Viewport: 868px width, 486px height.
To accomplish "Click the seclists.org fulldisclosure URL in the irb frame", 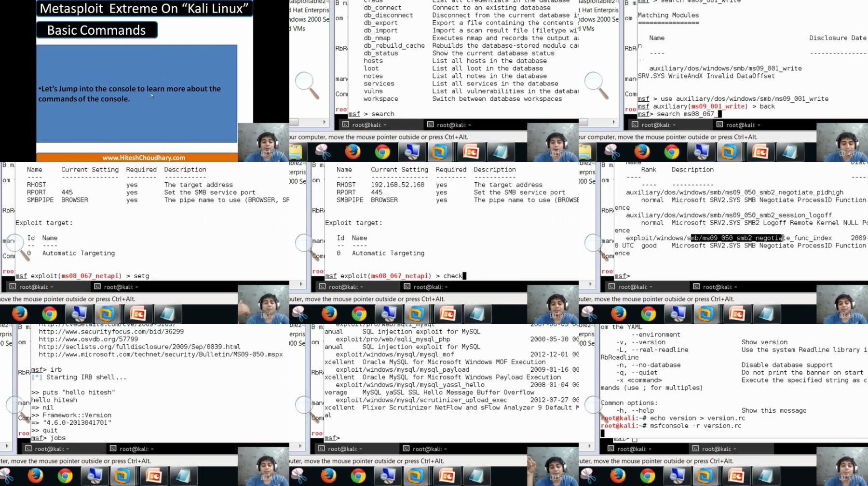I will [139, 347].
